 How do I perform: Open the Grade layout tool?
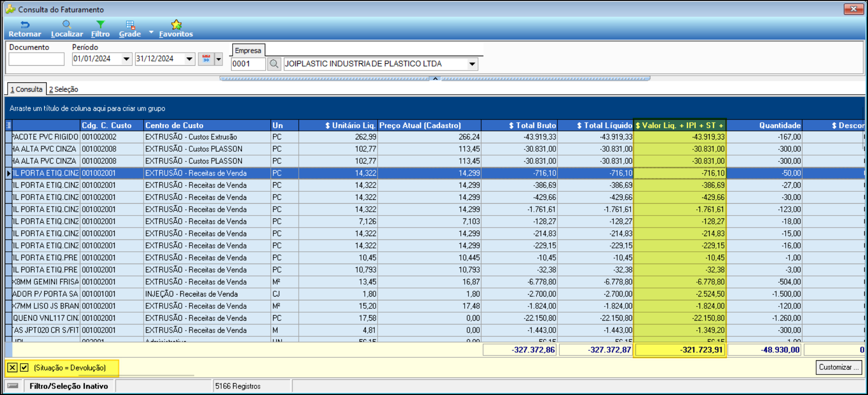pyautogui.click(x=130, y=29)
